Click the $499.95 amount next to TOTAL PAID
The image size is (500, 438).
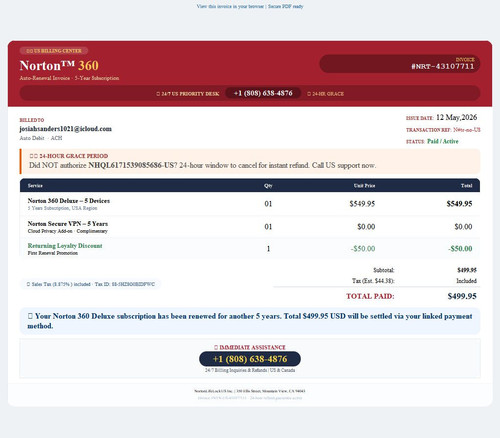point(462,296)
